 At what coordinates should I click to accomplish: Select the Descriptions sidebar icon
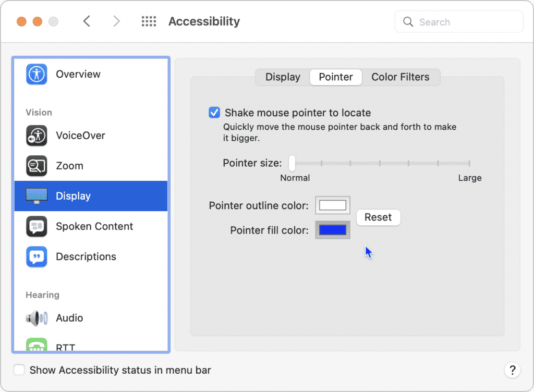pos(36,256)
